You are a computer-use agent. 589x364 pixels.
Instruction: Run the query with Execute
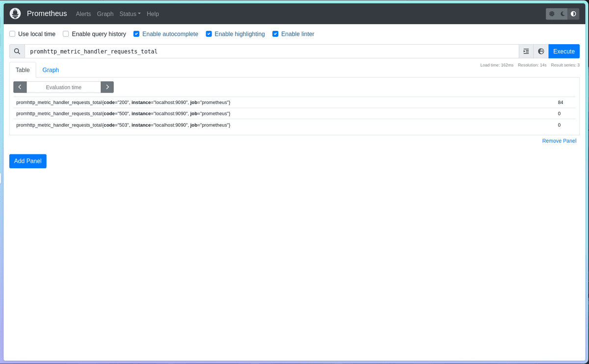(x=564, y=52)
